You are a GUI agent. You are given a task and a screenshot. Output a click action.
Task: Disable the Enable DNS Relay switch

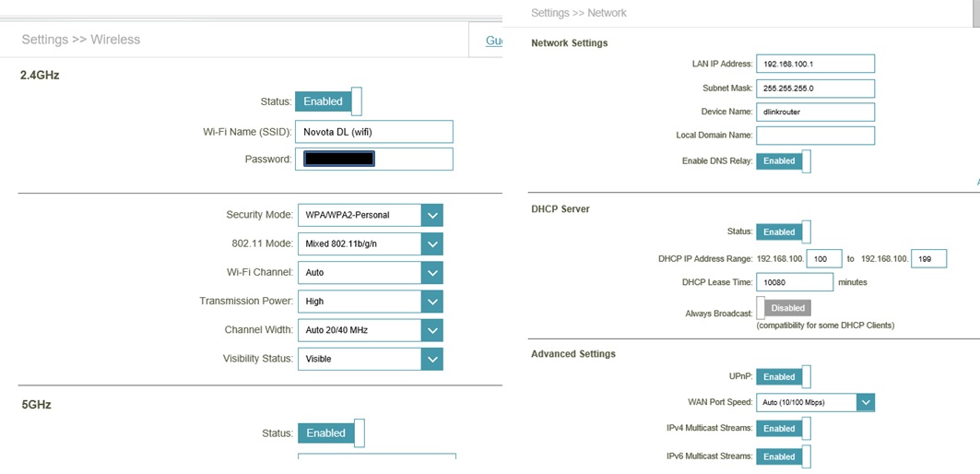tap(784, 161)
